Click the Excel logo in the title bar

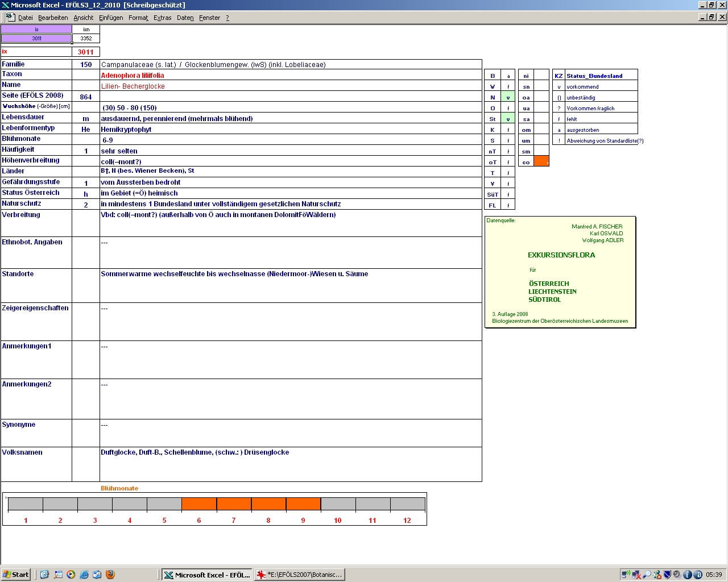click(x=5, y=5)
